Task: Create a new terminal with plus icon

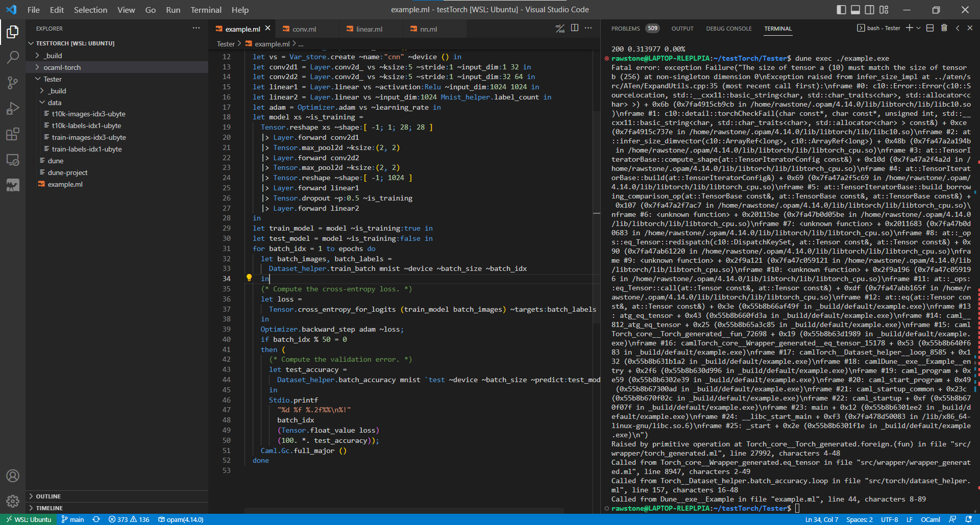Action: click(909, 28)
